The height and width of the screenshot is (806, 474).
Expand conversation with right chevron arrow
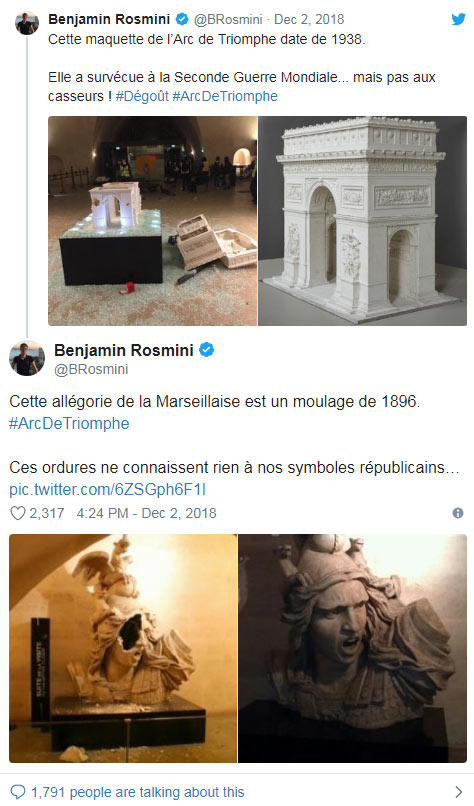[x=459, y=792]
